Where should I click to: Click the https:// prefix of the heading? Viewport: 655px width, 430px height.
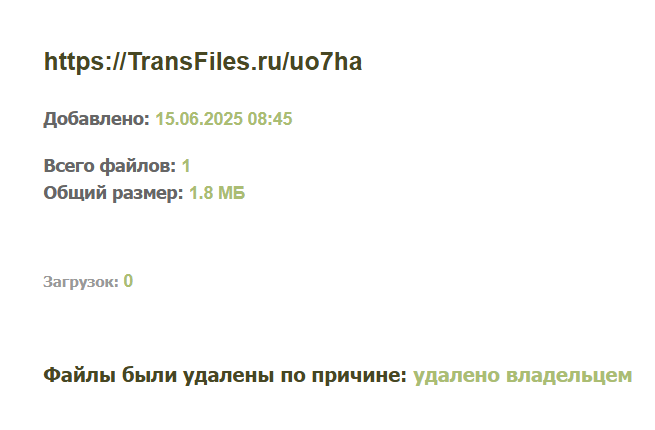[78, 63]
